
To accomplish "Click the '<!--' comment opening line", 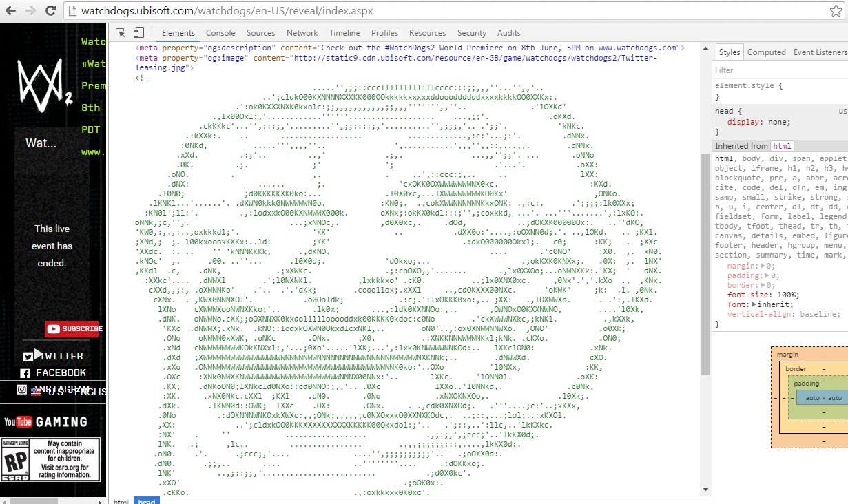I will coord(144,78).
